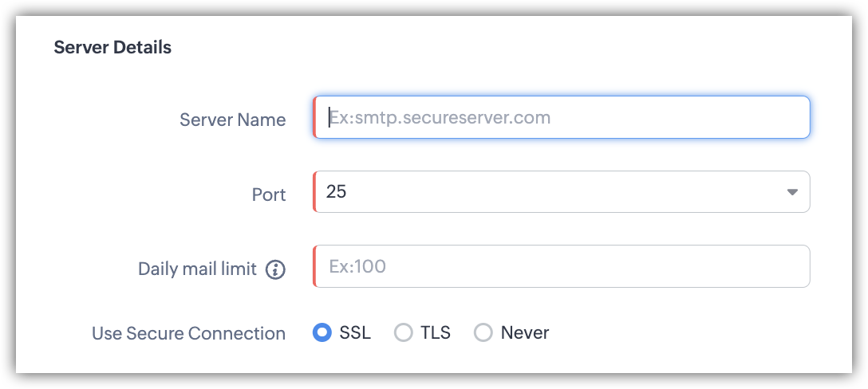Focus the Daily mail limit field
The height and width of the screenshot is (389, 868).
click(x=562, y=266)
